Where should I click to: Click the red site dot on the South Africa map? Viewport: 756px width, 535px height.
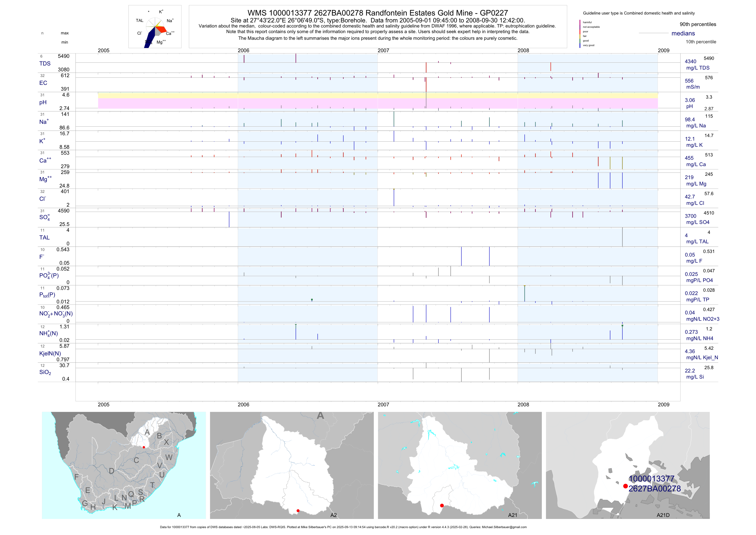(144, 447)
